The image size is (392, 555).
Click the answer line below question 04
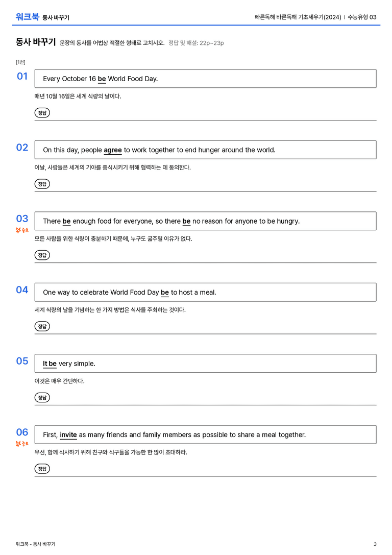pos(206,333)
